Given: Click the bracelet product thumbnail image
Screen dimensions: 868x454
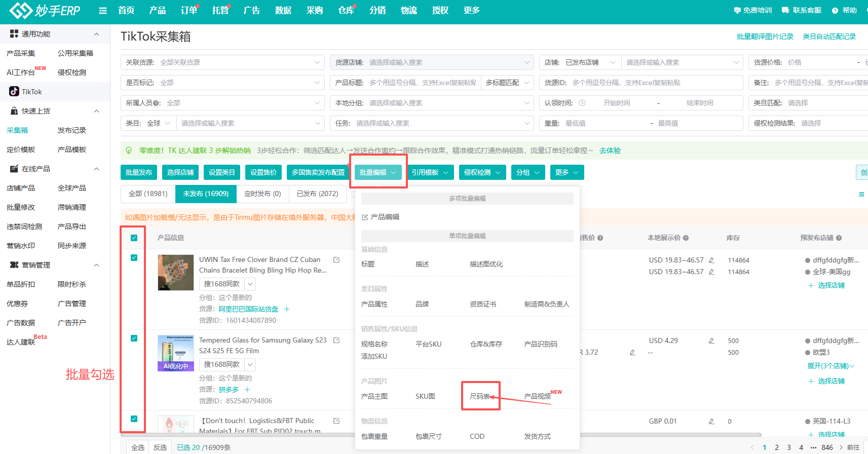Looking at the screenshot, I should (x=176, y=272).
